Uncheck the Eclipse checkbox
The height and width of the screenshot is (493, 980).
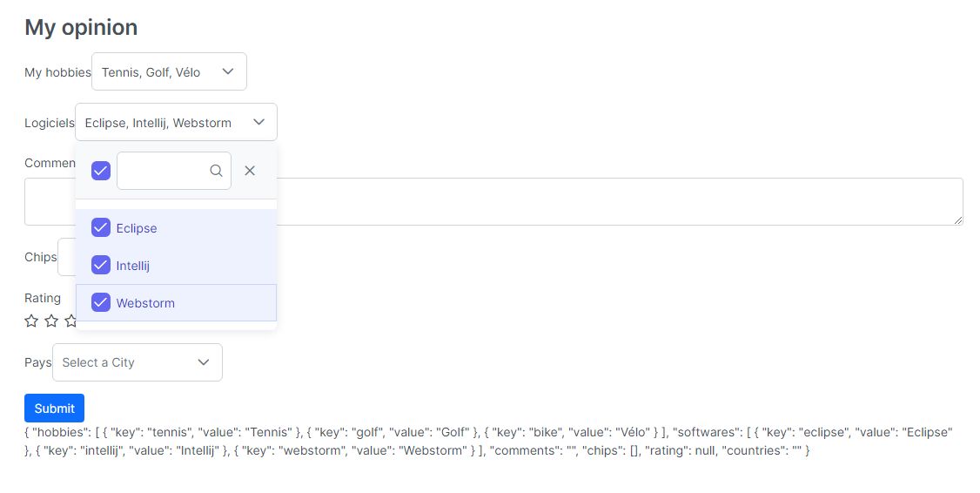pyautogui.click(x=101, y=227)
